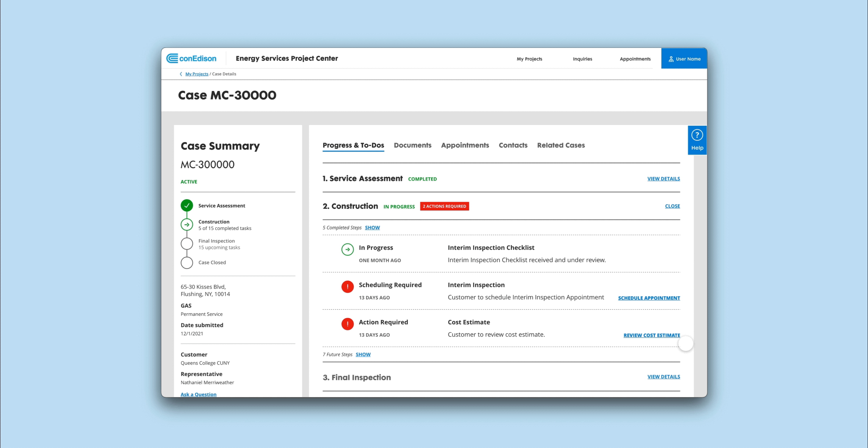Click the User Name profile button

(x=684, y=59)
